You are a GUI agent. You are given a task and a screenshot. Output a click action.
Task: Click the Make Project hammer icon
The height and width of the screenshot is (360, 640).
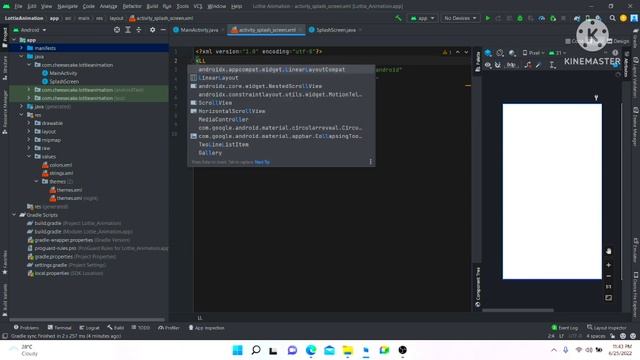(398, 18)
